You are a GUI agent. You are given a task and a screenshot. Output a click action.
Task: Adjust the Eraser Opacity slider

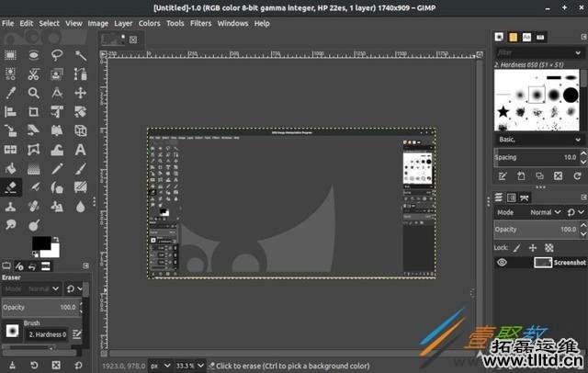[x=40, y=307]
